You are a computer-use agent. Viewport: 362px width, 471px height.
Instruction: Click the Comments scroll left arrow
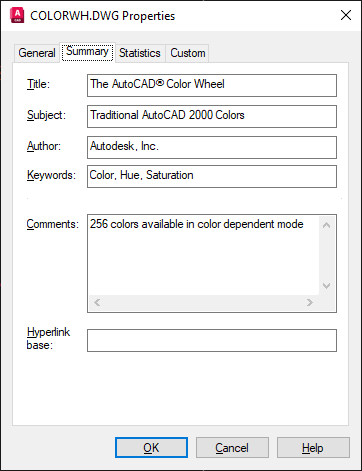click(97, 303)
